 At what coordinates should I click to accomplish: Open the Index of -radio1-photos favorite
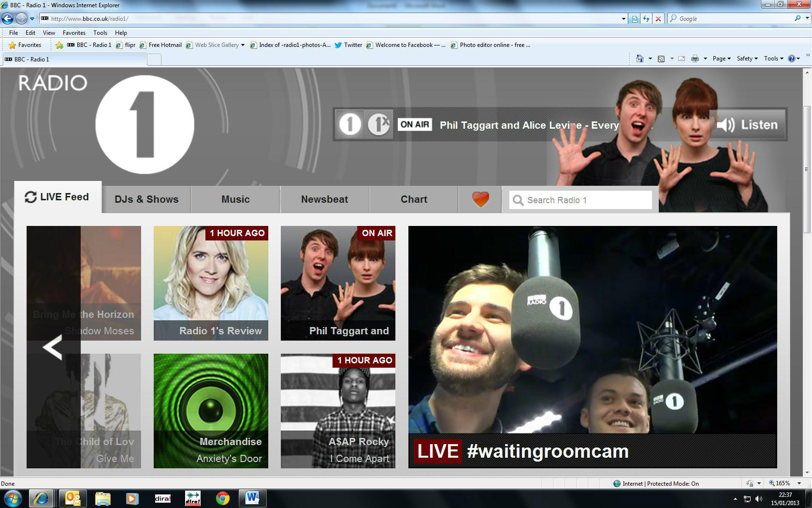point(290,45)
